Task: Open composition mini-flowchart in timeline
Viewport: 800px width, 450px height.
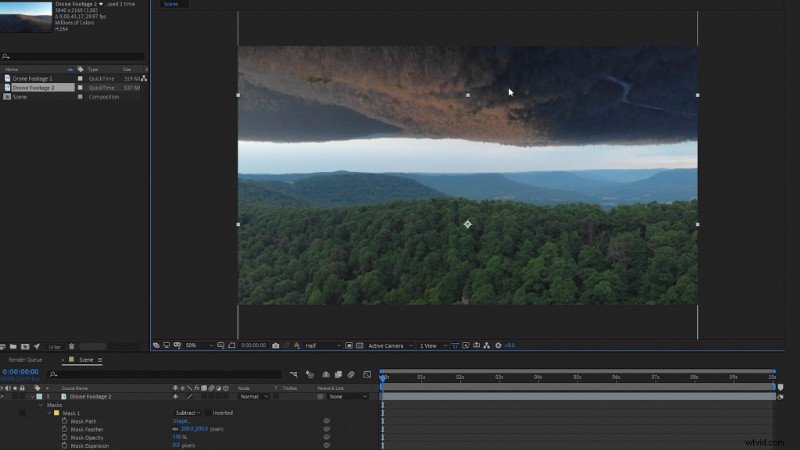Action: [x=293, y=374]
